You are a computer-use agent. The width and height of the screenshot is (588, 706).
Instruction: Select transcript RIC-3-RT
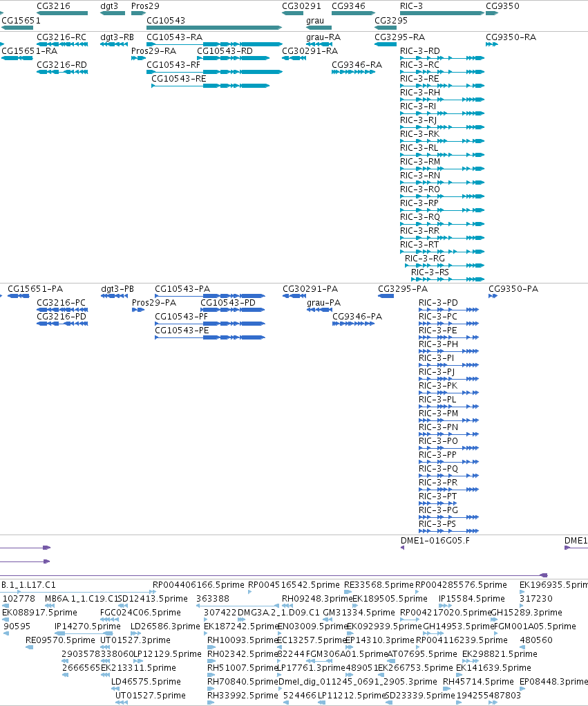coord(419,245)
